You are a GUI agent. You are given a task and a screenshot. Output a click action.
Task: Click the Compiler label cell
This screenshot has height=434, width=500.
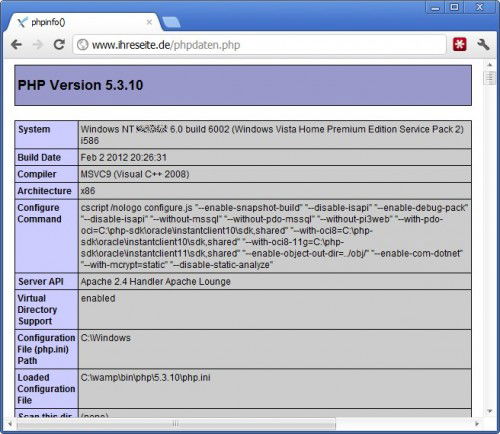pos(46,174)
